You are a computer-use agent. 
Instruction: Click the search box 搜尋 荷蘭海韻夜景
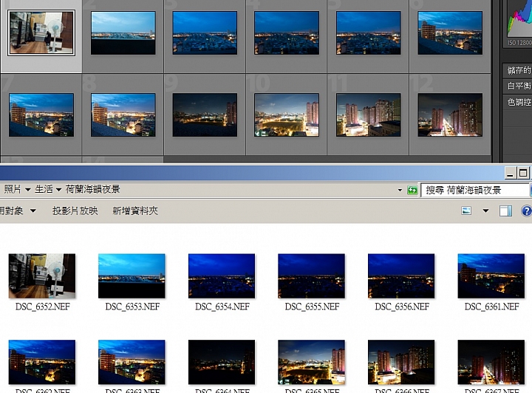474,191
